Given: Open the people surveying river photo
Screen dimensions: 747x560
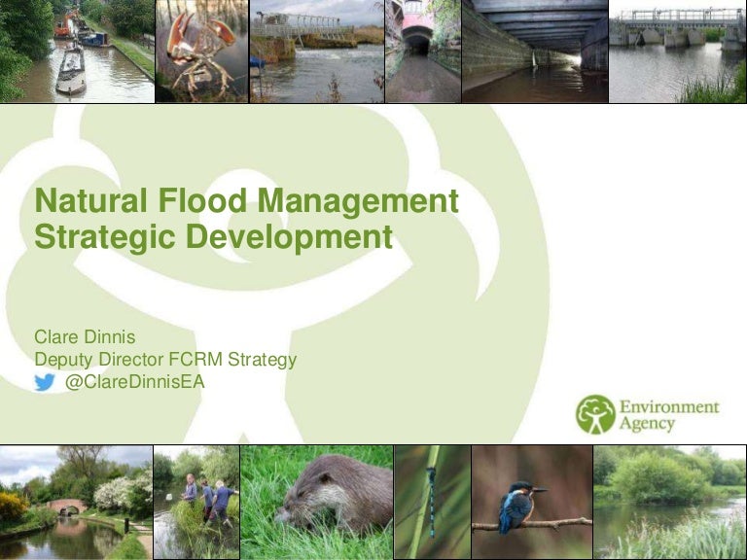Looking at the screenshot, I should click(196, 503).
